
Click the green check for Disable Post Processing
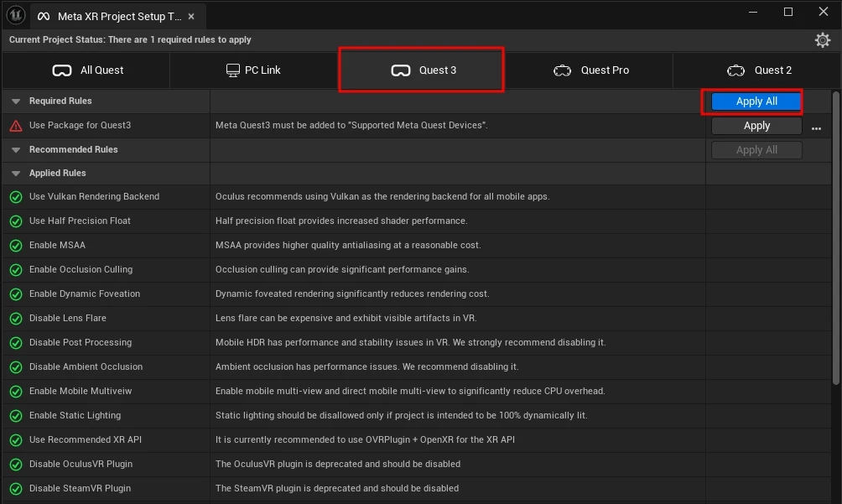tap(16, 342)
